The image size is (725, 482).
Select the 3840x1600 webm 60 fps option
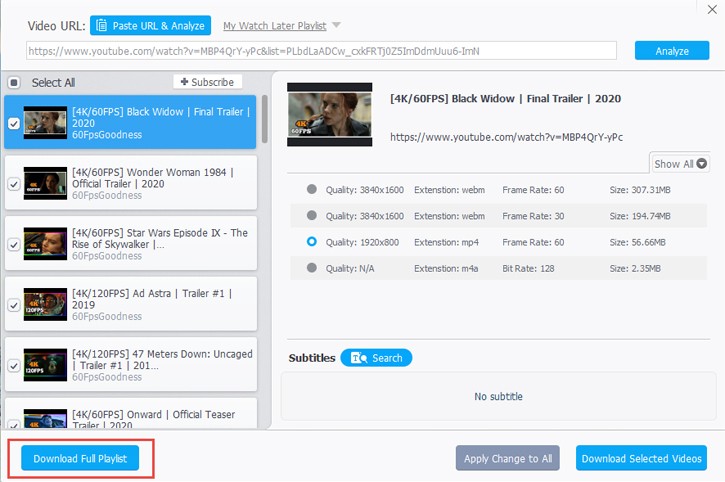coord(312,189)
